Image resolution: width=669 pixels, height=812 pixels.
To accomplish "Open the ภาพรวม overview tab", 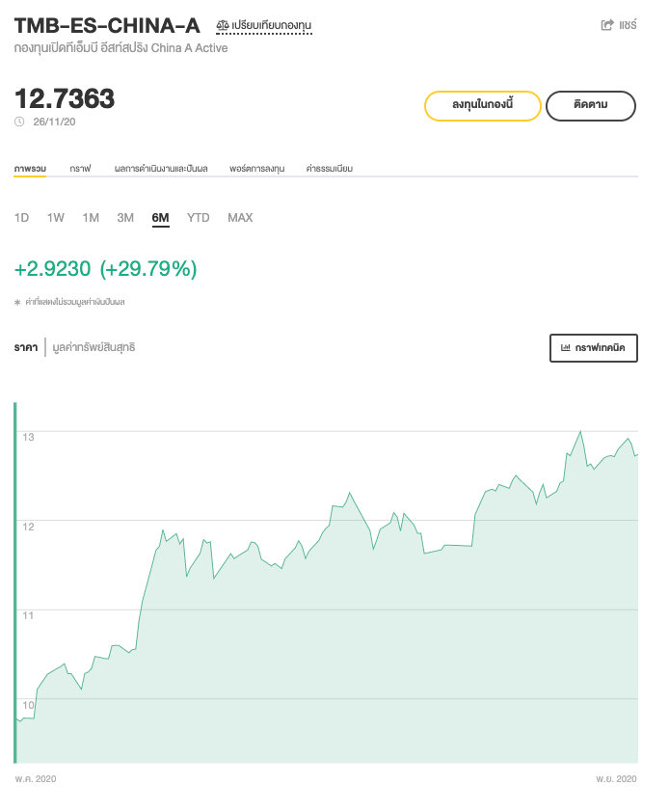I will [30, 169].
